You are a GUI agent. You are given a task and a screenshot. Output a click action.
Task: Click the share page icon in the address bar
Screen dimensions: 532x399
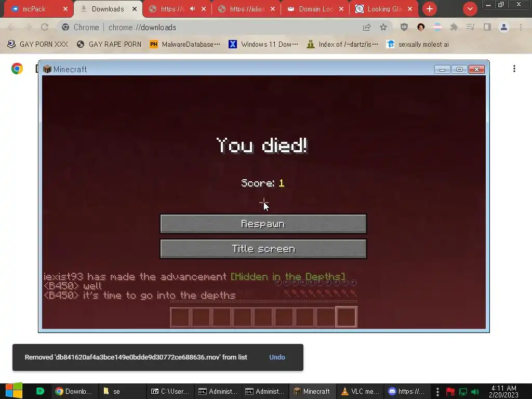[367, 27]
